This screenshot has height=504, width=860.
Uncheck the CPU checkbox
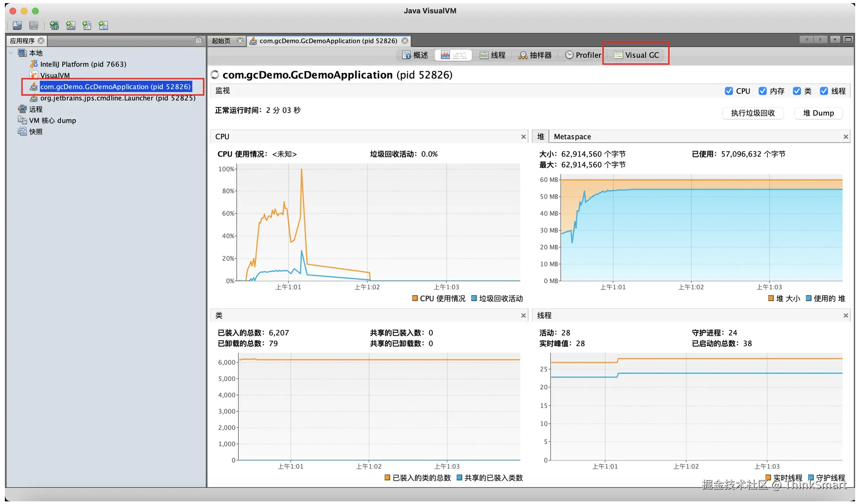point(729,91)
